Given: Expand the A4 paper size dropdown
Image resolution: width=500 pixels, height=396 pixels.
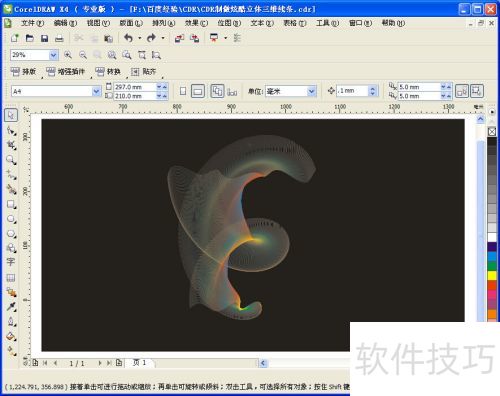Looking at the screenshot, I should point(96,91).
